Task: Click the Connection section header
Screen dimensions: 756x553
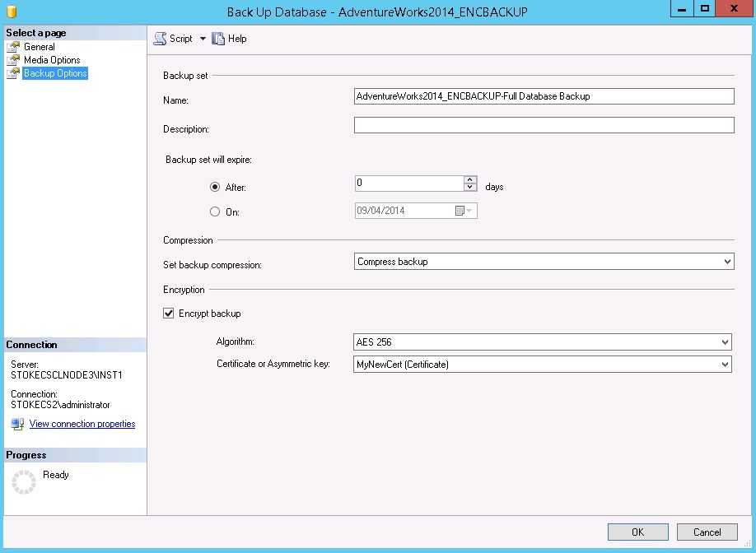Action: 75,345
